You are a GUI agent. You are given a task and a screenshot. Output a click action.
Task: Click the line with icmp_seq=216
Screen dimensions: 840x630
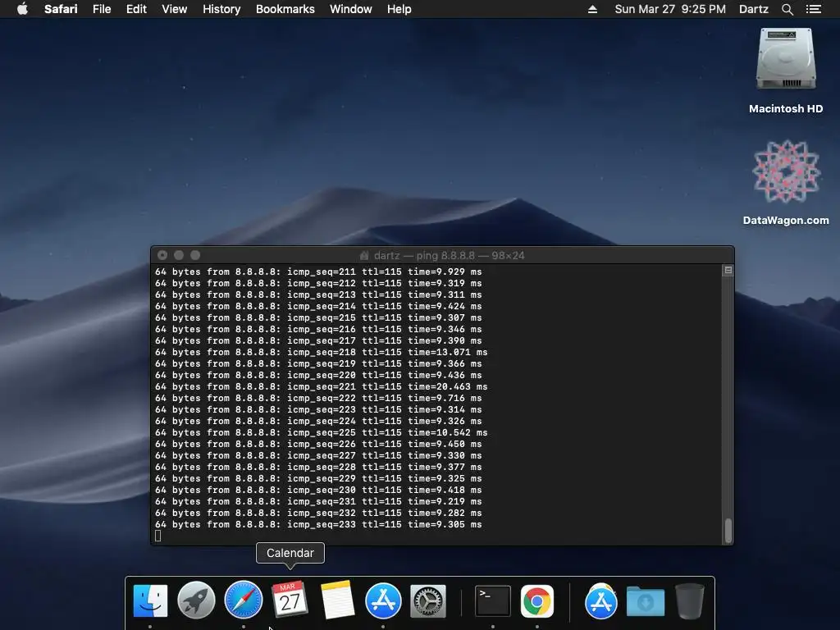[318, 329]
